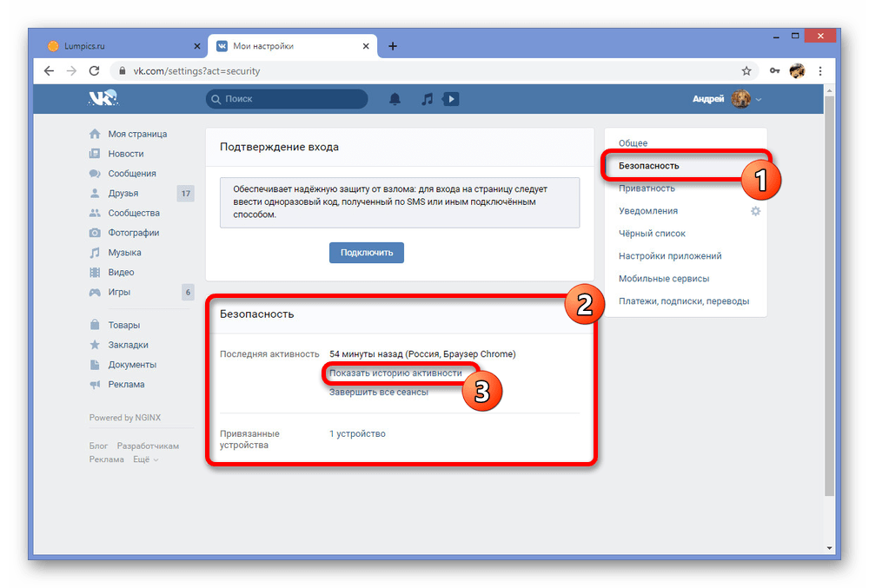The width and height of the screenshot is (869, 588).
Task: Open the music note player icon
Action: (427, 99)
